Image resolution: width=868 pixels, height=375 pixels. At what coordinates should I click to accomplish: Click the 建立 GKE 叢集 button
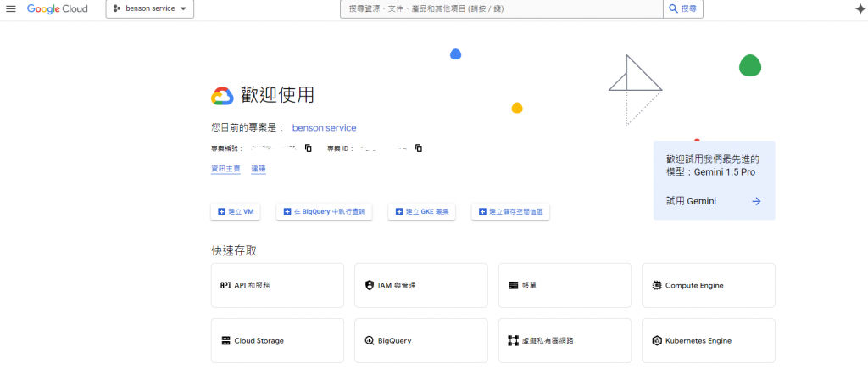pos(422,211)
